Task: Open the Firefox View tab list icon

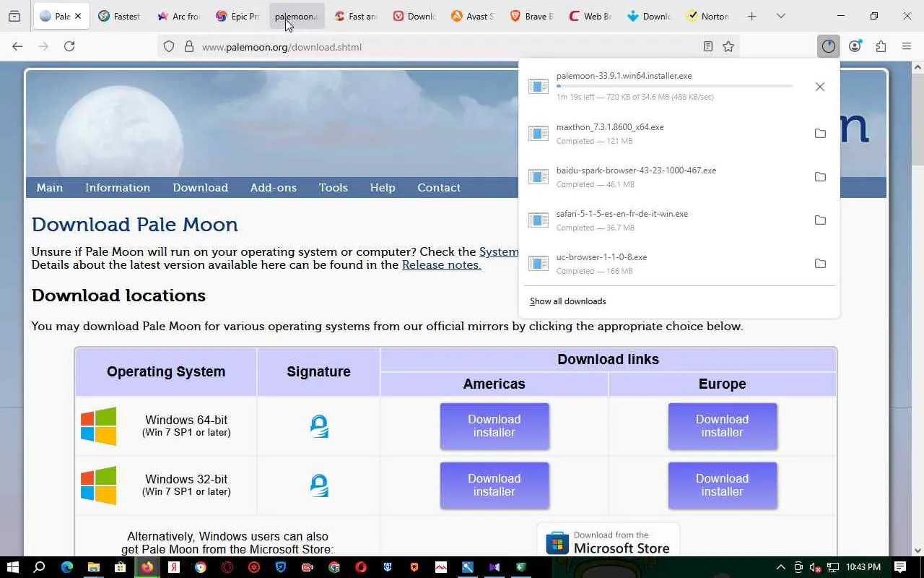Action: click(14, 16)
